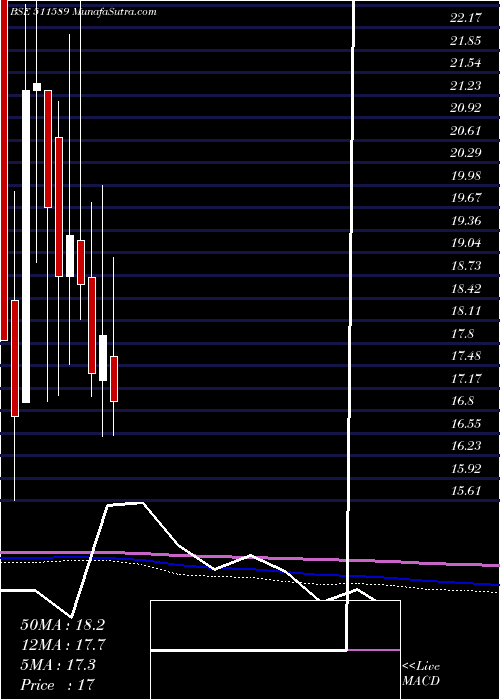Click the 20.61 price axis label
Screen dimensions: 500x700
click(466, 131)
